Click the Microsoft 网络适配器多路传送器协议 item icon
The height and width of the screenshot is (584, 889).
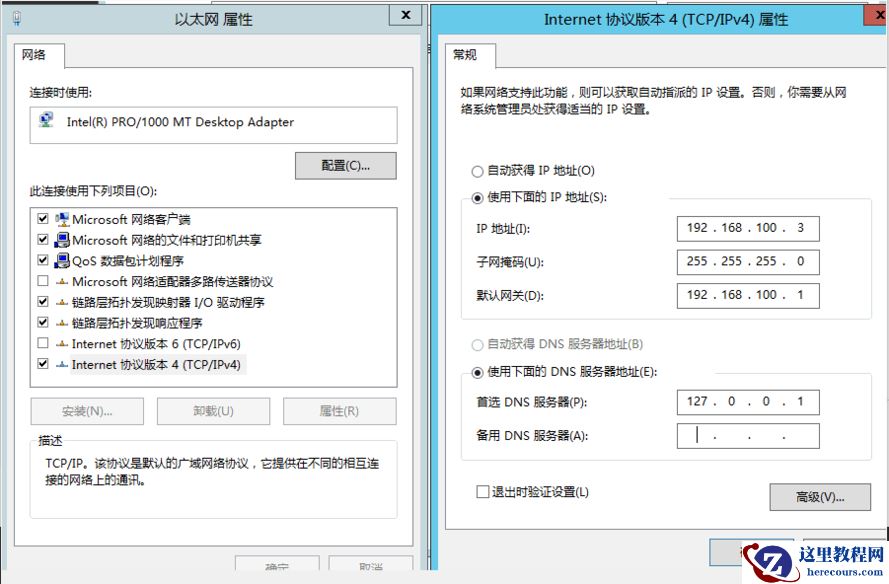pos(62,282)
